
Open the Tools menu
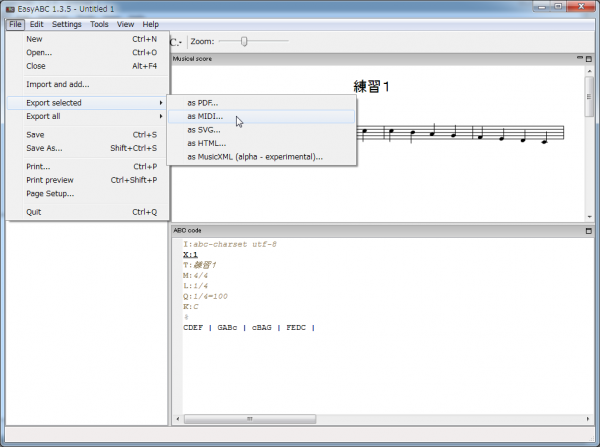click(x=100, y=24)
